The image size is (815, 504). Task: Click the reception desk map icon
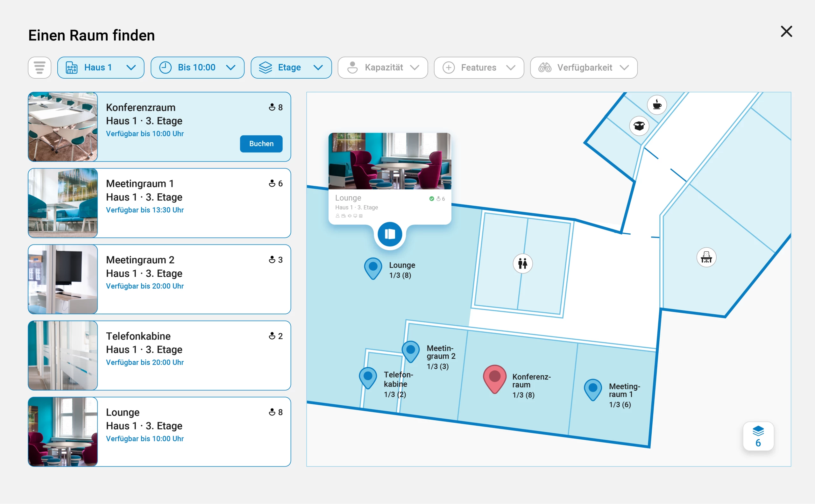706,257
